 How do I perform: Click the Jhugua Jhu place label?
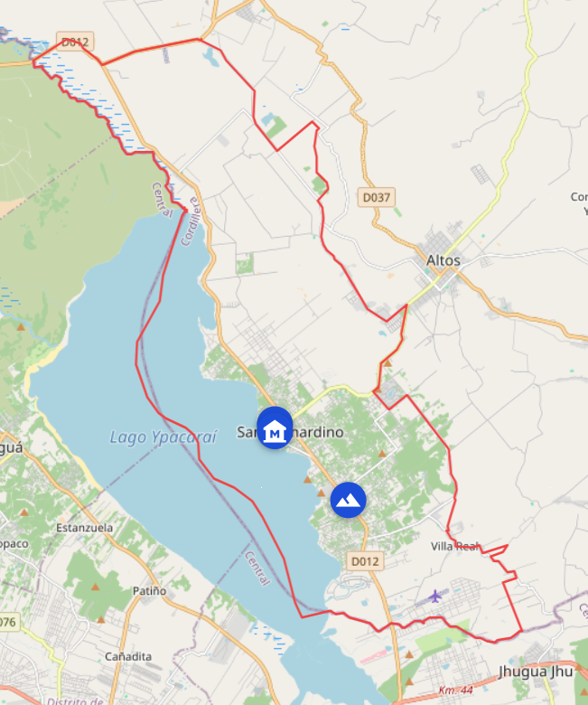pyautogui.click(x=536, y=672)
